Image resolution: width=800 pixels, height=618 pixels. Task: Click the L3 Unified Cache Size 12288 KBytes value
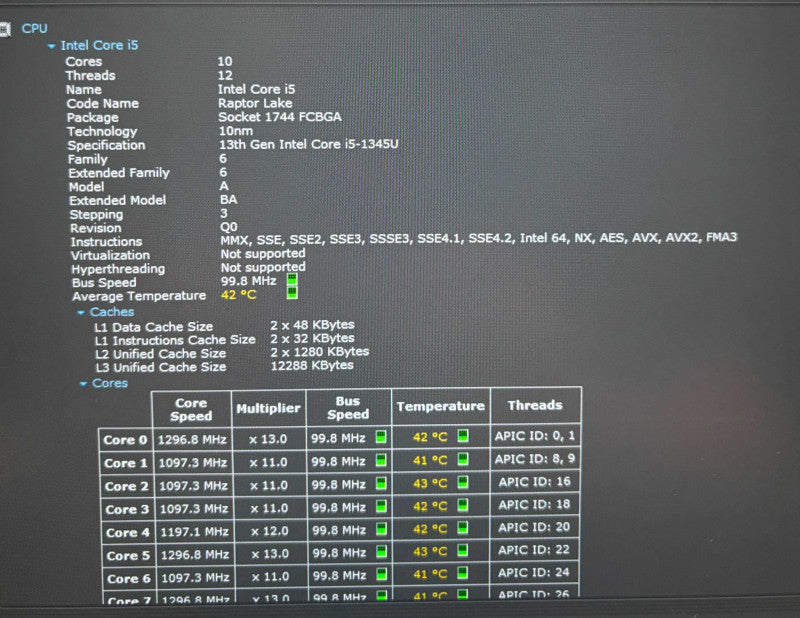click(312, 365)
